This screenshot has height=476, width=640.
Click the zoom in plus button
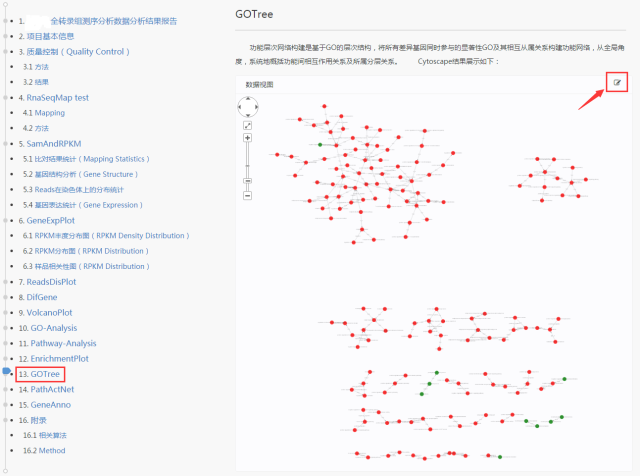248,138
